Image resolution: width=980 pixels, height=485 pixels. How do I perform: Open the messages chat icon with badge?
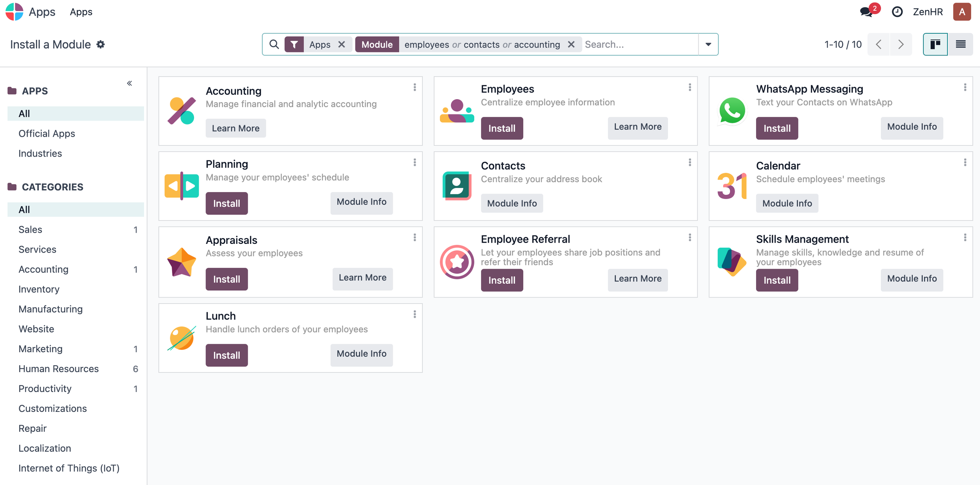click(867, 12)
